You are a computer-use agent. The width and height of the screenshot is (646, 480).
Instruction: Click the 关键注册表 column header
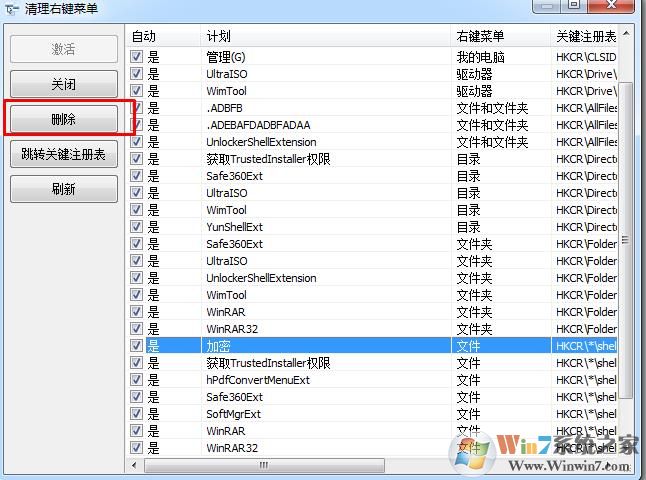pos(585,36)
